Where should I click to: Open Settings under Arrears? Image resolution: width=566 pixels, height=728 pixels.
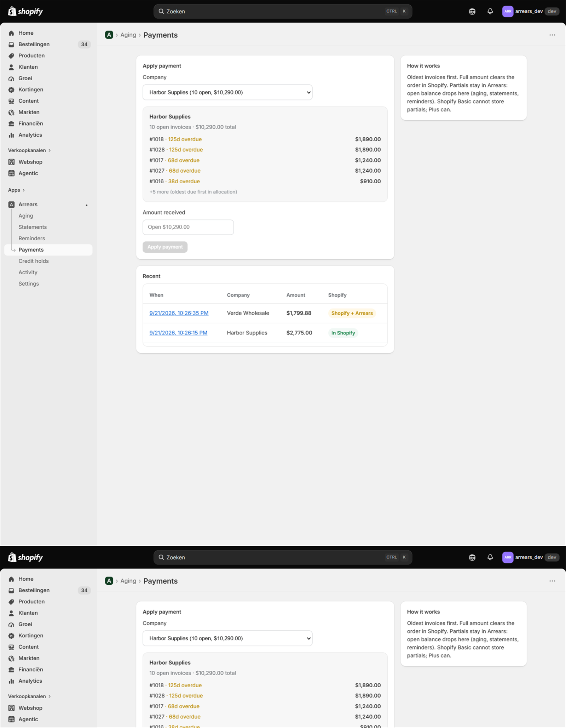[x=29, y=284]
